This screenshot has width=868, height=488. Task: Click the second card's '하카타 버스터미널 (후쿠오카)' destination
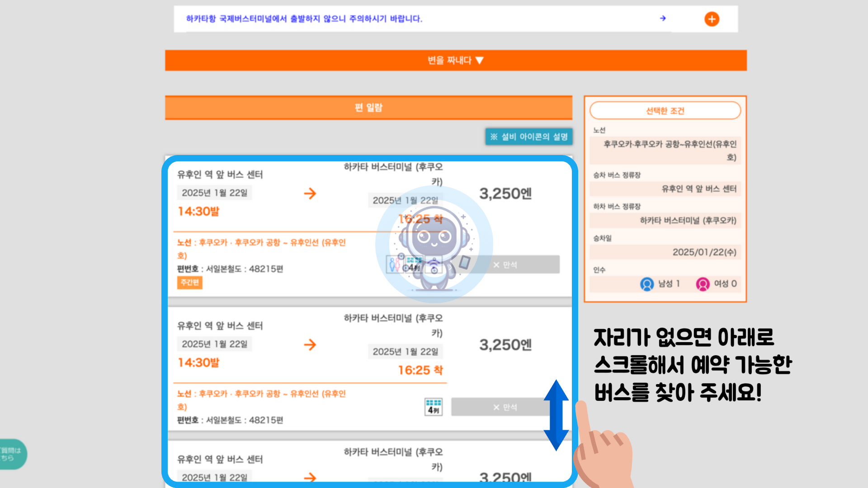[x=393, y=325]
